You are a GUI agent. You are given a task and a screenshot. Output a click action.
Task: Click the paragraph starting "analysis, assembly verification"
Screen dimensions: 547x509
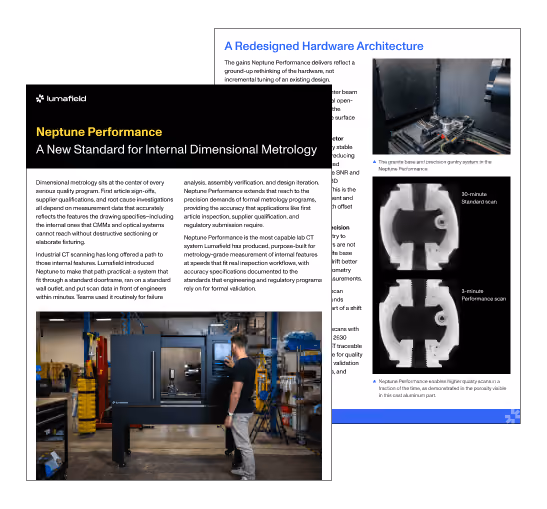(x=251, y=204)
